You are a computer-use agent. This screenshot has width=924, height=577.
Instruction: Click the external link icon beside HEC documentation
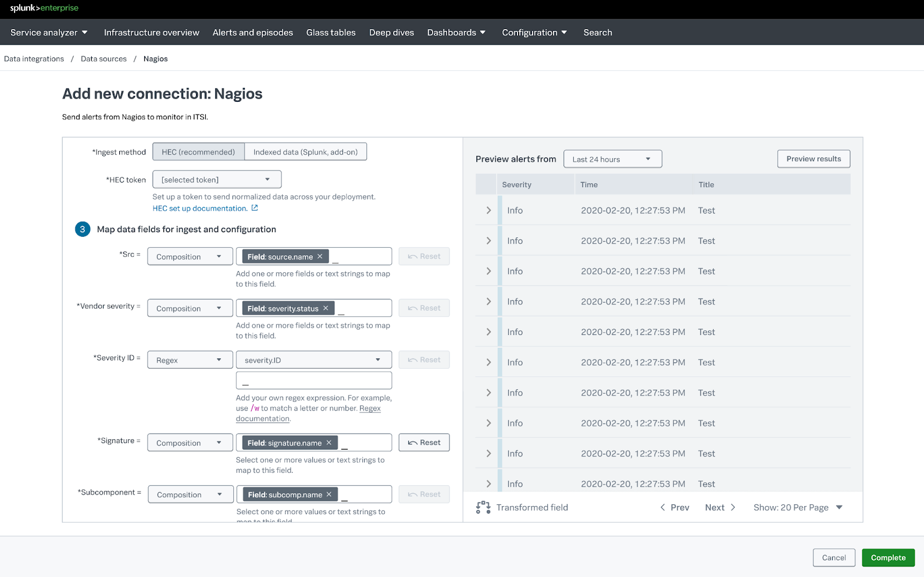pyautogui.click(x=255, y=208)
